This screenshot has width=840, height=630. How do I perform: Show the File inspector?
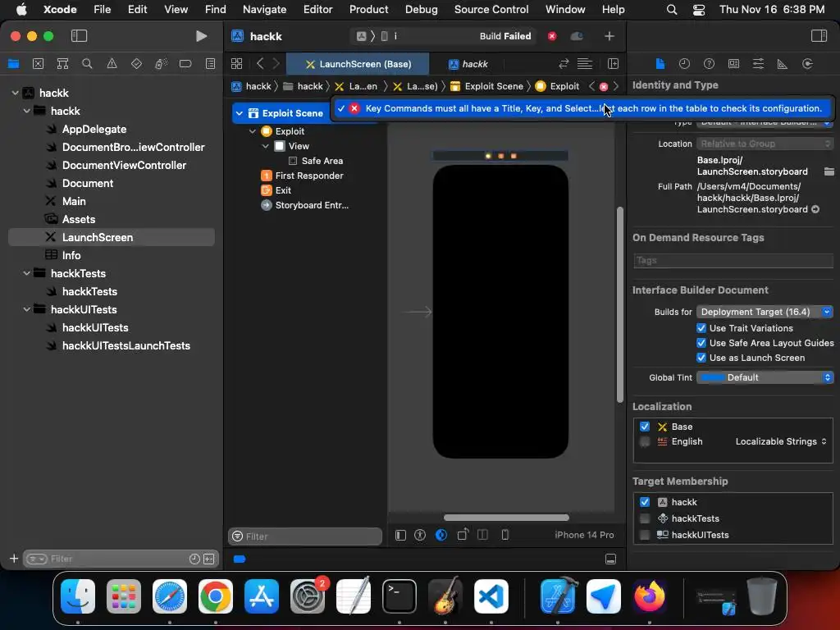[x=660, y=64]
